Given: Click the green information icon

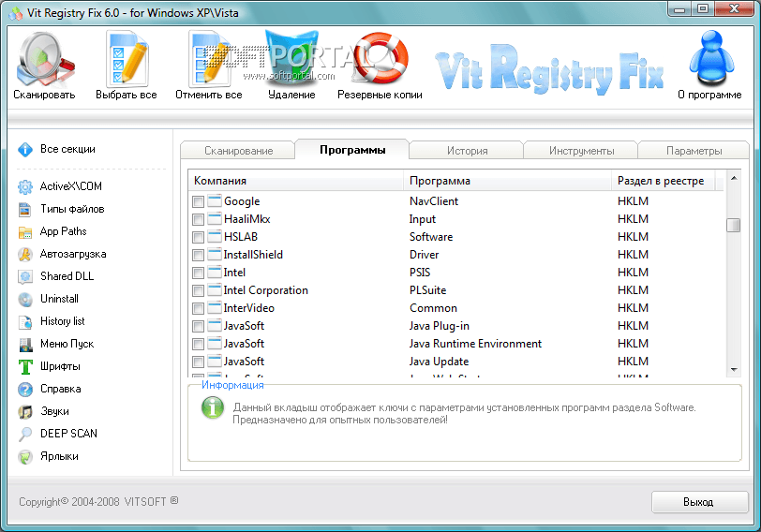Looking at the screenshot, I should [x=213, y=407].
